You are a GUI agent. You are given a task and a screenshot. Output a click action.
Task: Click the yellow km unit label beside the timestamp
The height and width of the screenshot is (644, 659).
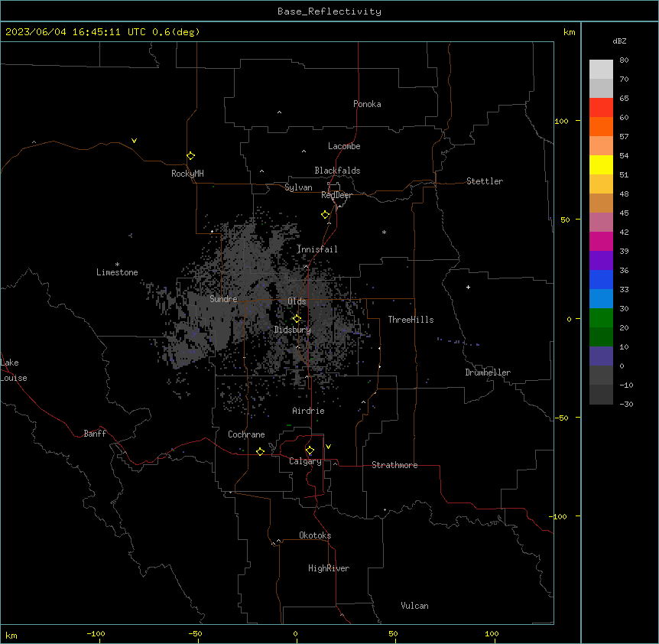570,32
